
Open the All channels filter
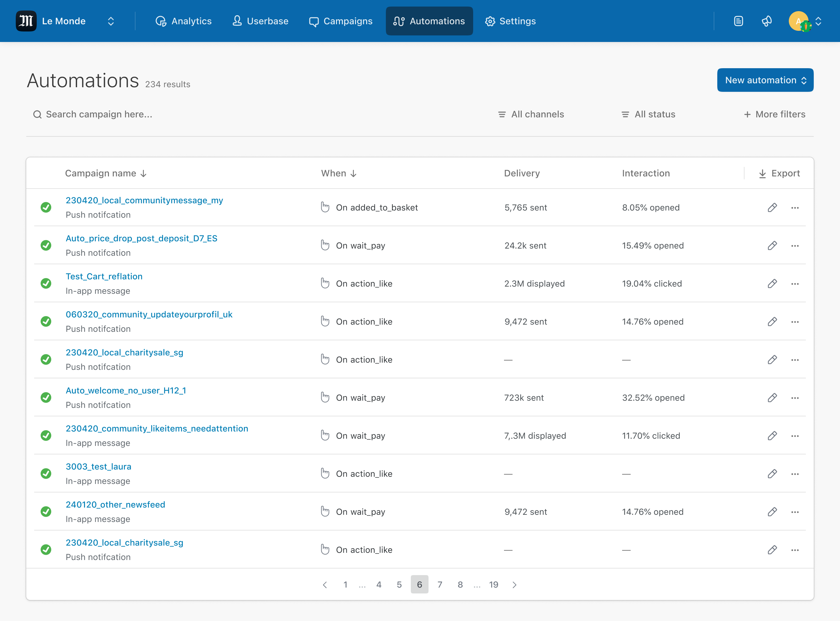coord(530,114)
